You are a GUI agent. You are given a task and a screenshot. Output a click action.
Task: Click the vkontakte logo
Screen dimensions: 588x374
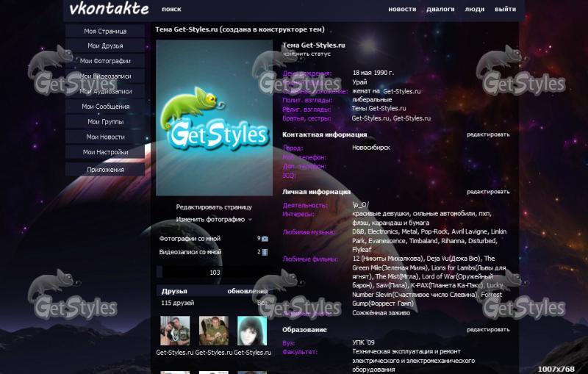pos(109,9)
